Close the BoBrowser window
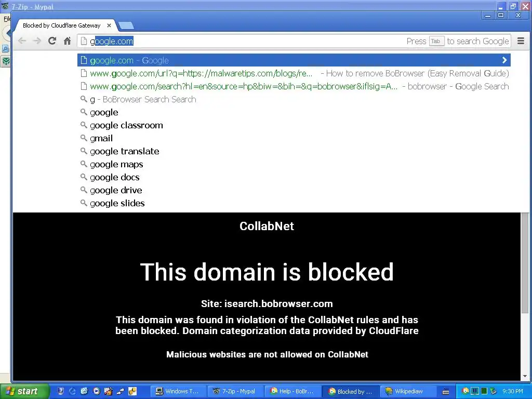Viewport: 532px width, 399px height. tap(518, 15)
